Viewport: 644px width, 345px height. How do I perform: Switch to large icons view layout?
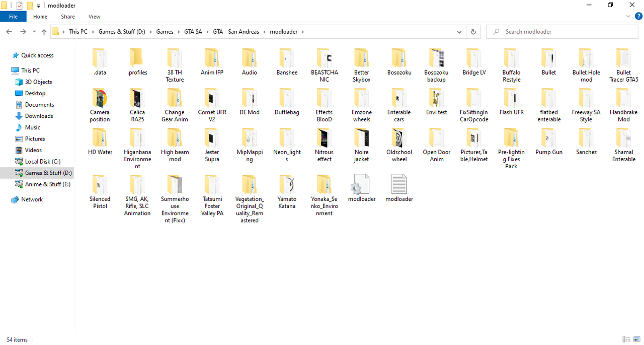[x=637, y=339]
